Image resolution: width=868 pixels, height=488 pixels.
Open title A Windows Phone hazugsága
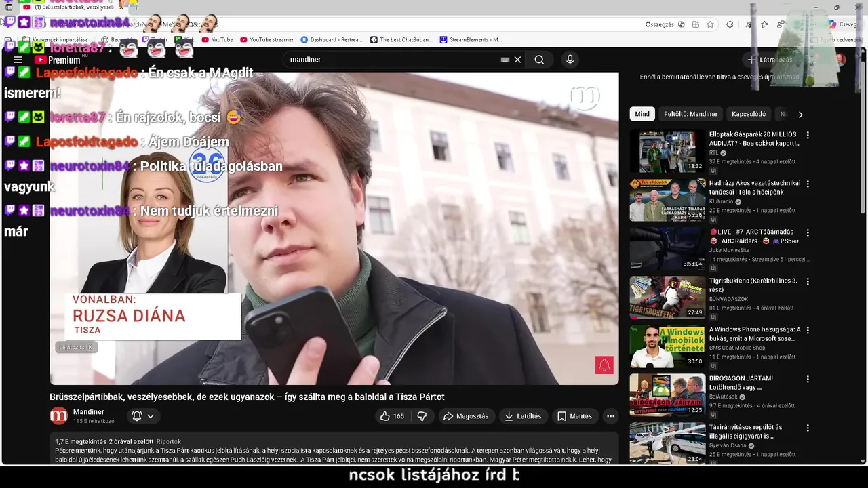point(755,334)
